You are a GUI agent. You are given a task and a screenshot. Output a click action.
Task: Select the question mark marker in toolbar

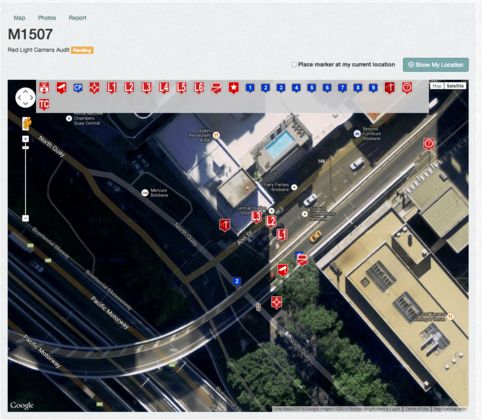(407, 88)
